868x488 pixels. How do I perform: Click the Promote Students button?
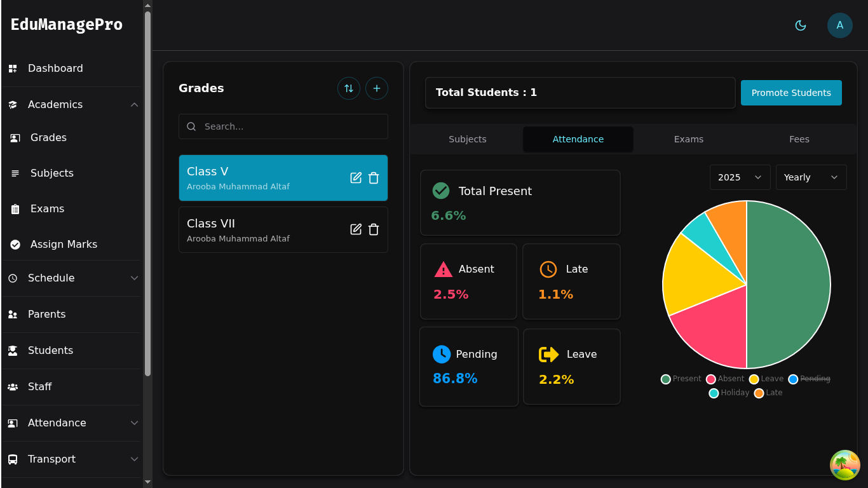(x=791, y=93)
